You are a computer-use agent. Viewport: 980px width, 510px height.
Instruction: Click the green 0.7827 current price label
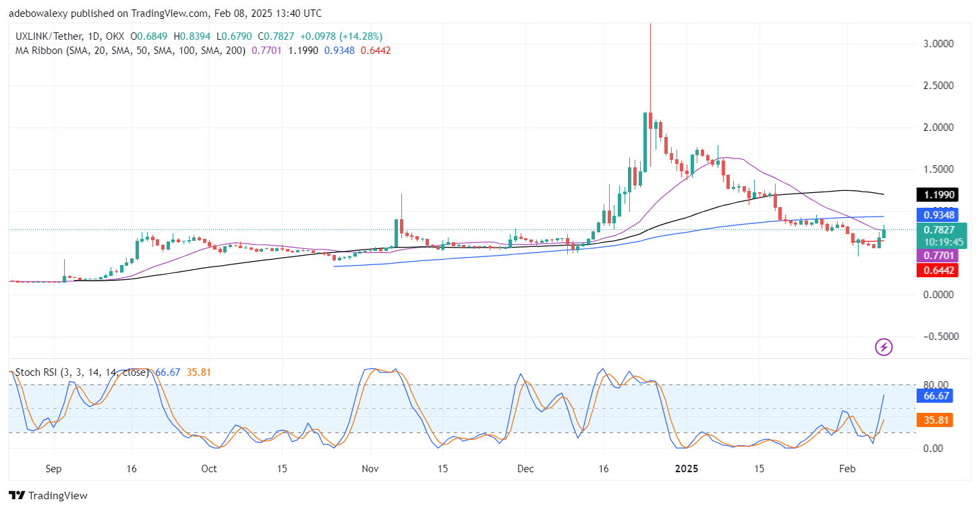click(x=938, y=229)
